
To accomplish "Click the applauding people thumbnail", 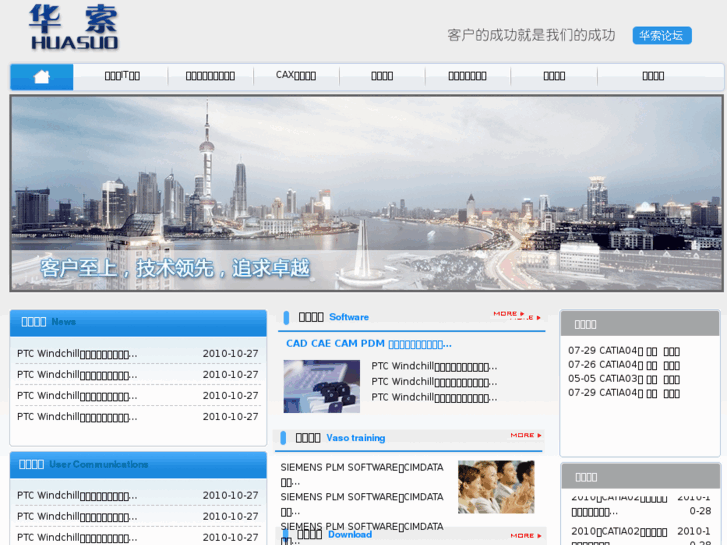I will 496,487.
